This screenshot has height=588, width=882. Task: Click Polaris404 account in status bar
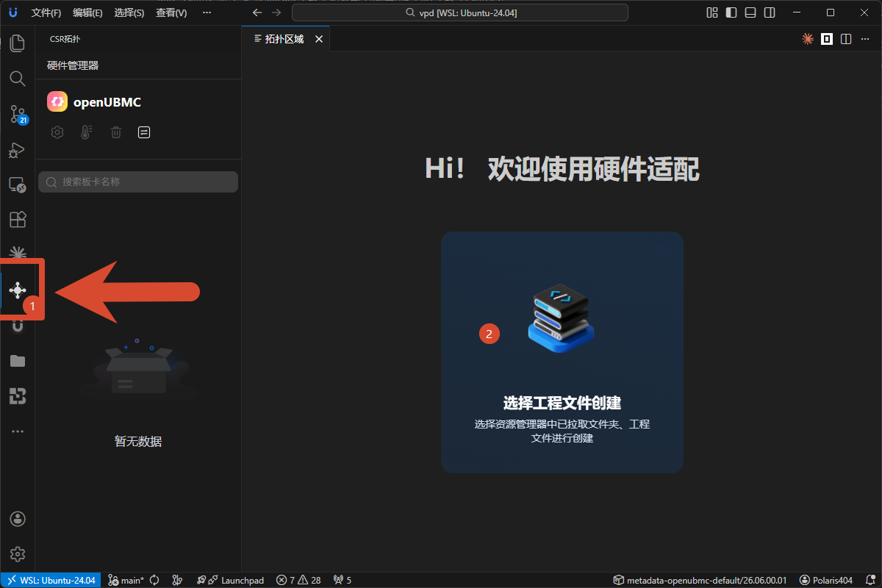[826, 581]
